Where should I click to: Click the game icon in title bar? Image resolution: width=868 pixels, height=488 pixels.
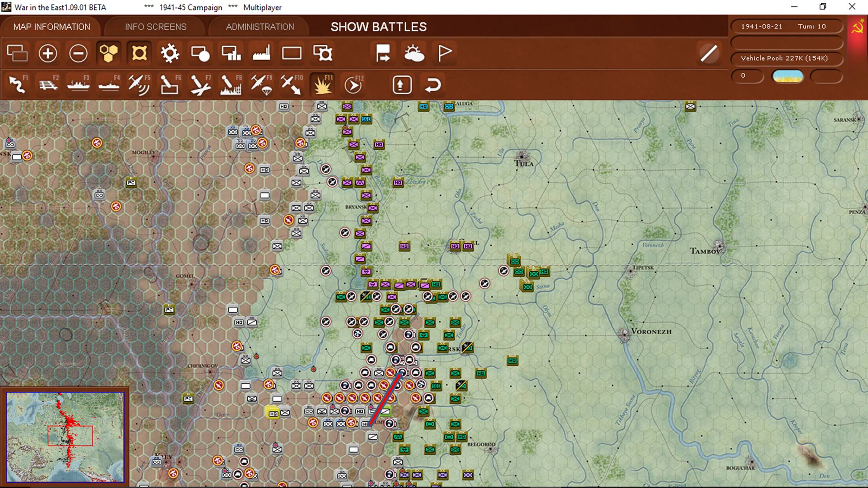6,7
